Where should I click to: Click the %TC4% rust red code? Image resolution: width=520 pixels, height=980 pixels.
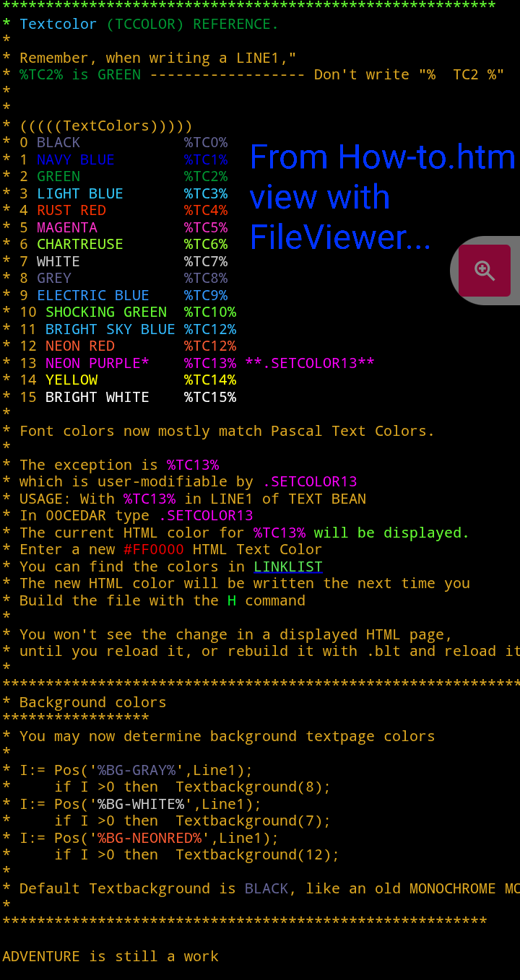(x=206, y=210)
